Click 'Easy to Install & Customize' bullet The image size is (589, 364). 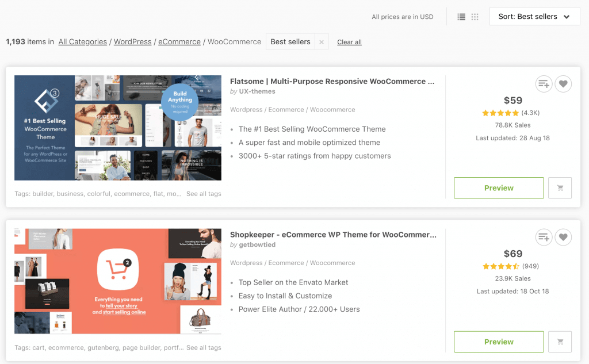(x=285, y=296)
